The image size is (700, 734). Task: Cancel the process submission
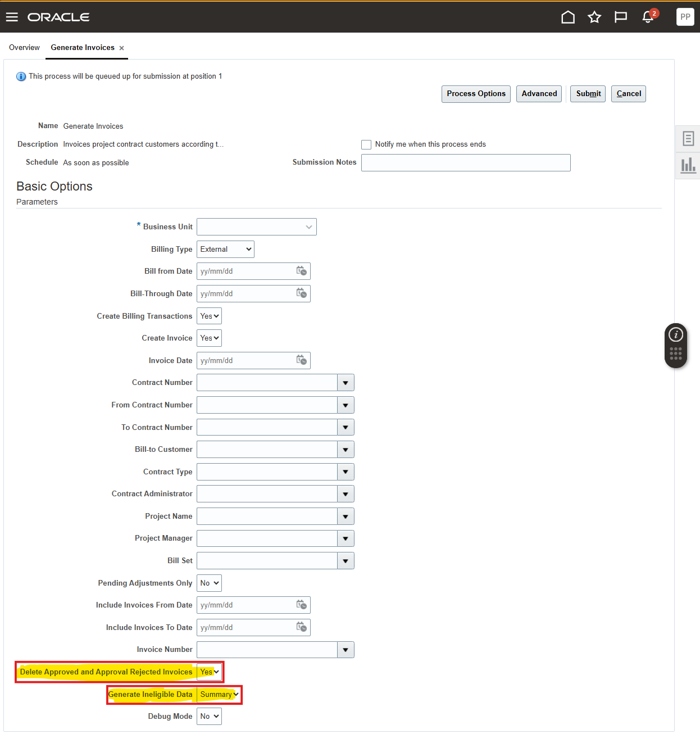[629, 94]
